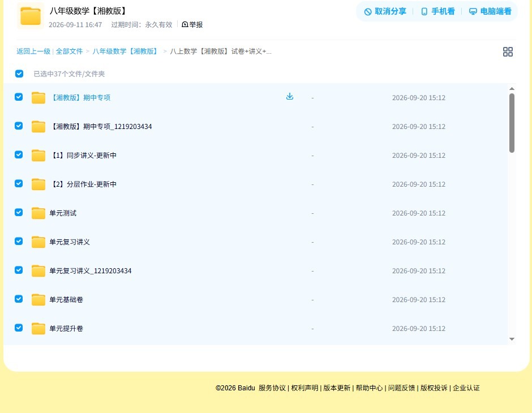The height and width of the screenshot is (413, 532).
Task: Click 返回上一级 to go back
Action: pos(33,51)
